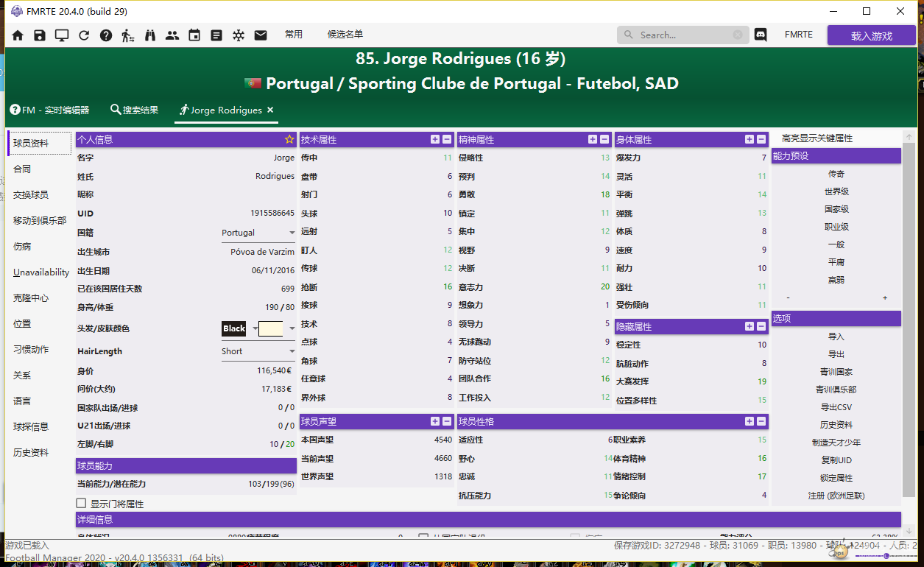Image resolution: width=924 pixels, height=567 pixels.
Task: Switch to 搜索结果 tab
Action: tap(134, 110)
